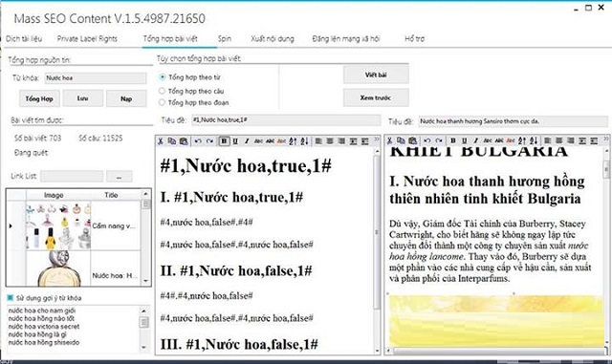Click Cut icon in left editor toolbar

point(161,141)
